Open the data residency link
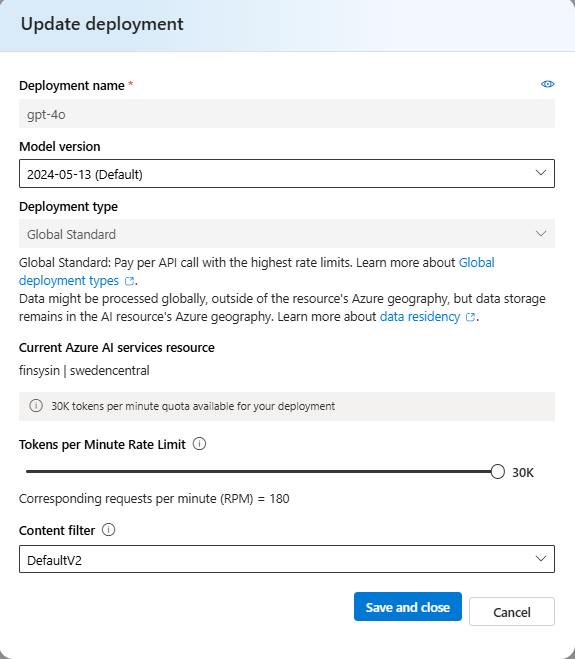 tap(420, 316)
